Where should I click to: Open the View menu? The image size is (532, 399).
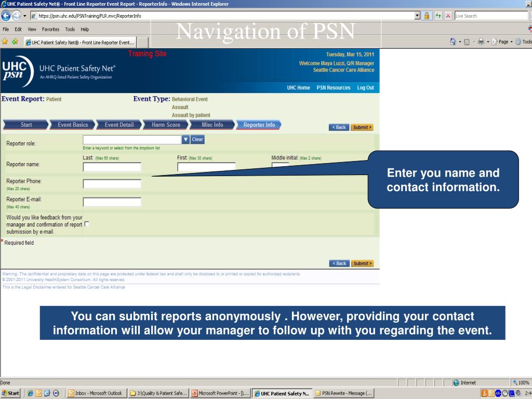pos(32,29)
